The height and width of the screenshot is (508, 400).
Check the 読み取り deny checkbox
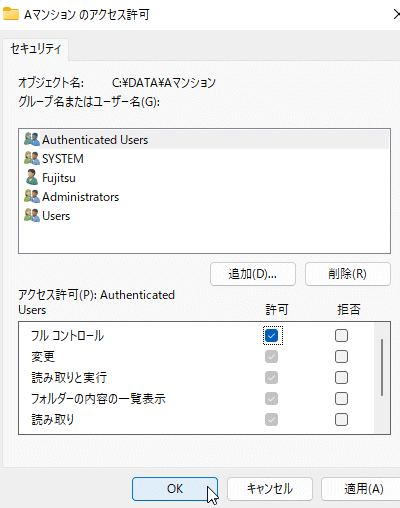click(341, 419)
